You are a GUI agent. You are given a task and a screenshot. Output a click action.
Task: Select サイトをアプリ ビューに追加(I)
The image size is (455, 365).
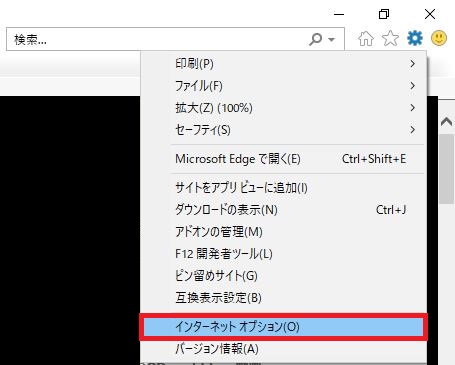[283, 188]
